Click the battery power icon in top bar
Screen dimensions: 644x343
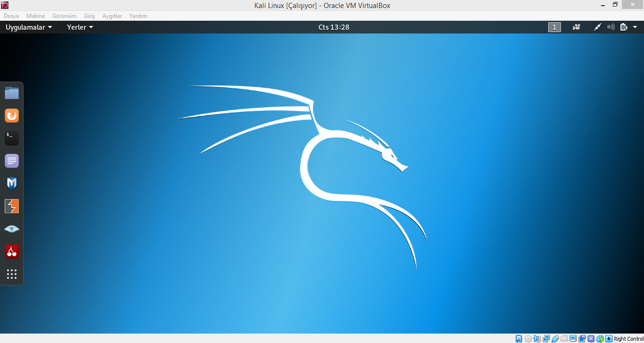point(624,27)
